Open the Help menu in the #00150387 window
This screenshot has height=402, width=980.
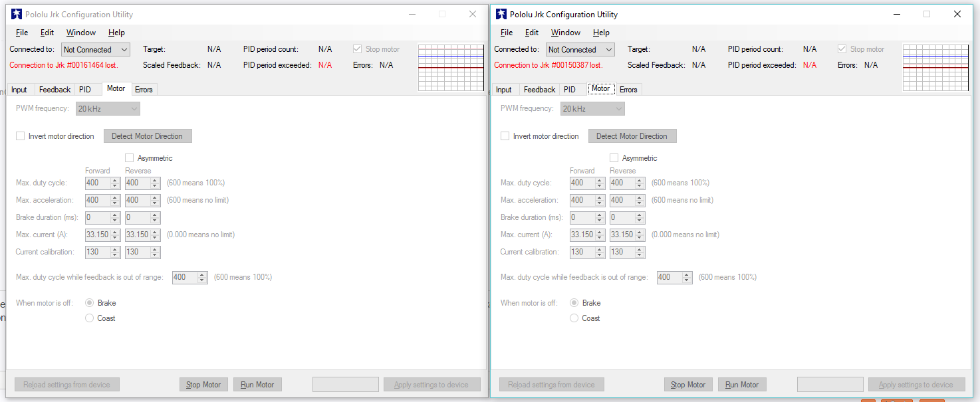601,33
